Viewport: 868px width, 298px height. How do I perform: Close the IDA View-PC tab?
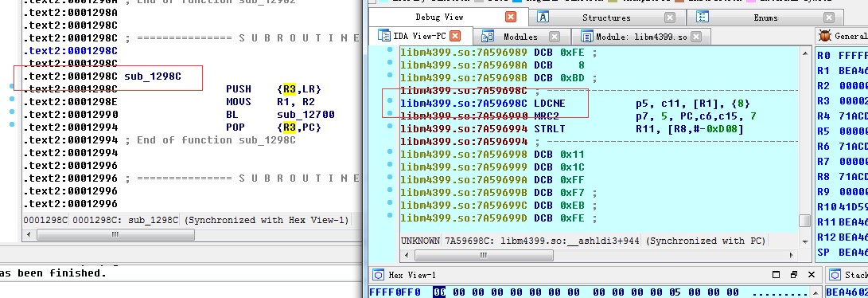coord(454,36)
